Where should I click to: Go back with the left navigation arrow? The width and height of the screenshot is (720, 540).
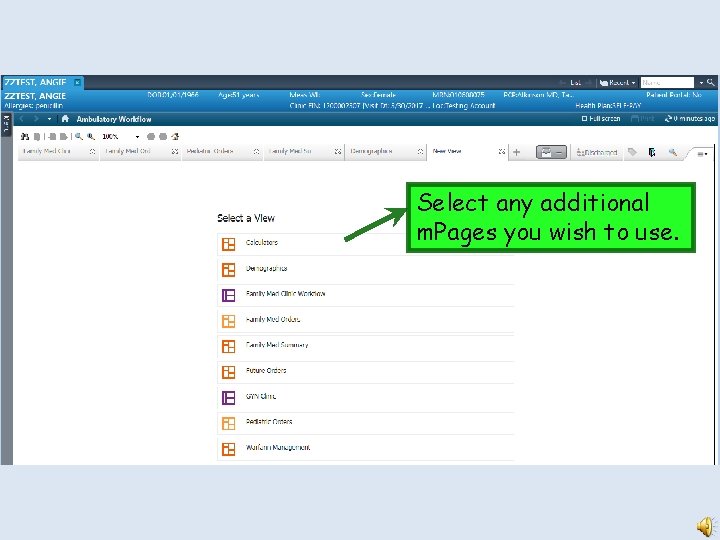pos(21,119)
